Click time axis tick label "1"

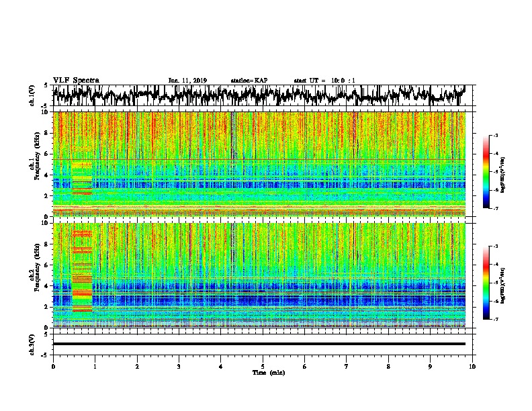point(95,367)
